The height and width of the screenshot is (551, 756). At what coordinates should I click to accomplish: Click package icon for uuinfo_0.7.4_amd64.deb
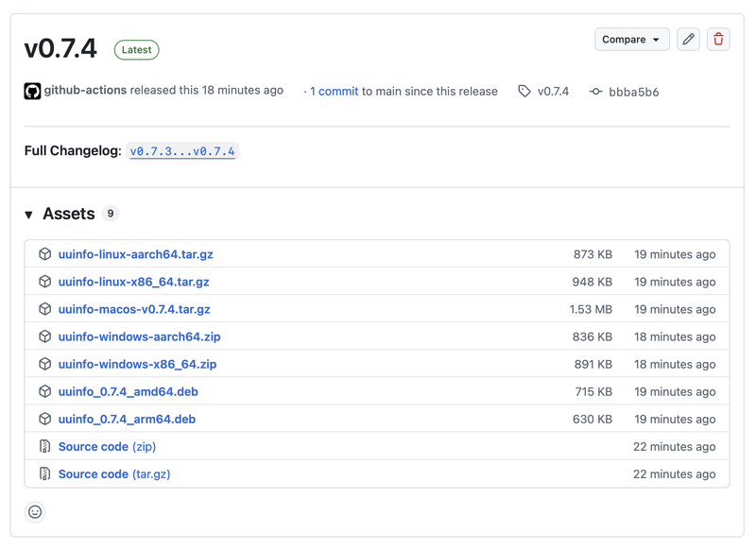tap(44, 391)
